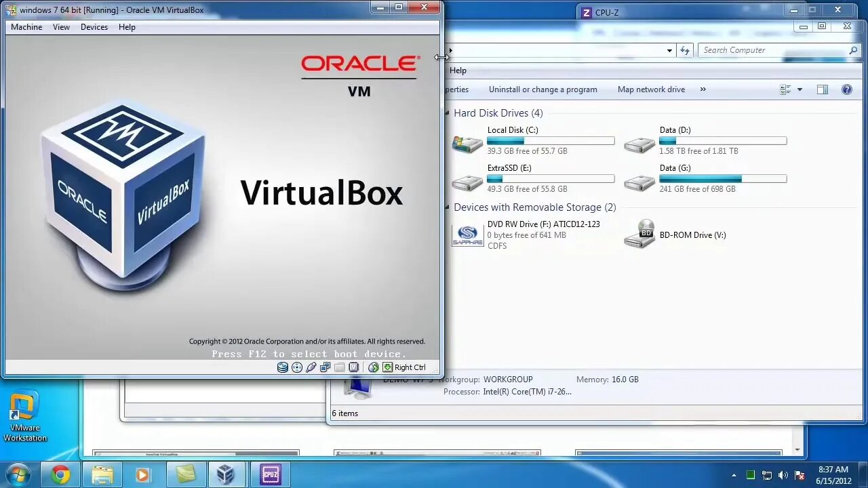Click the Local Disk (C:) usage bar

pos(551,141)
